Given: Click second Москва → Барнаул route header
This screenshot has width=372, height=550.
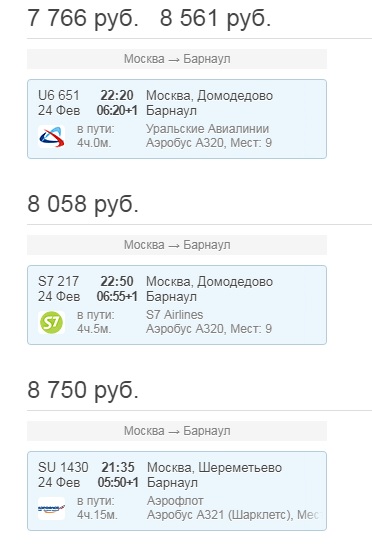Looking at the screenshot, I should [x=177, y=245].
